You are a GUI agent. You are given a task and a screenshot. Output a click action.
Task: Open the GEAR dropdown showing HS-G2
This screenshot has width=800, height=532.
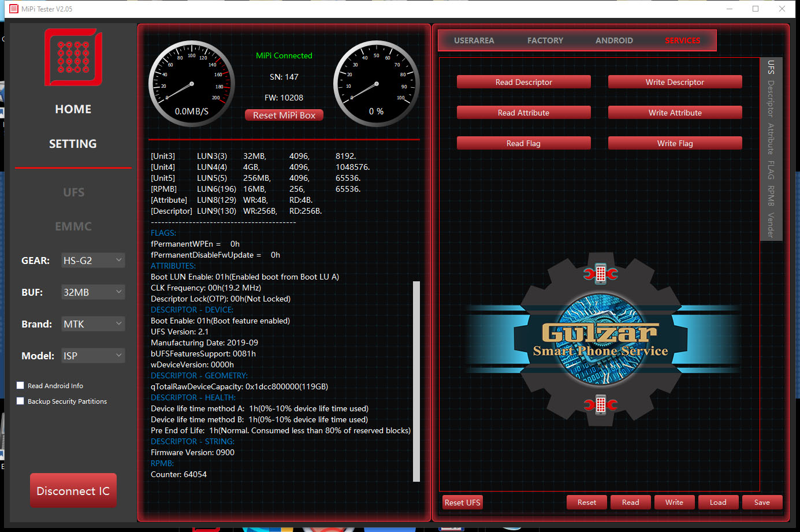click(x=93, y=261)
